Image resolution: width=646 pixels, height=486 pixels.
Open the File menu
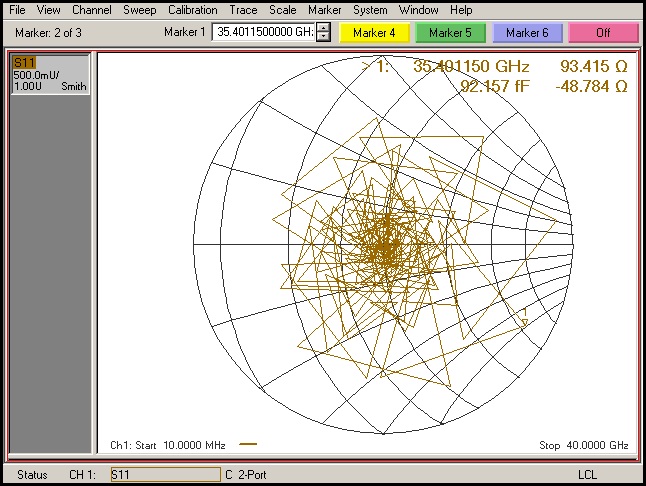coord(17,9)
